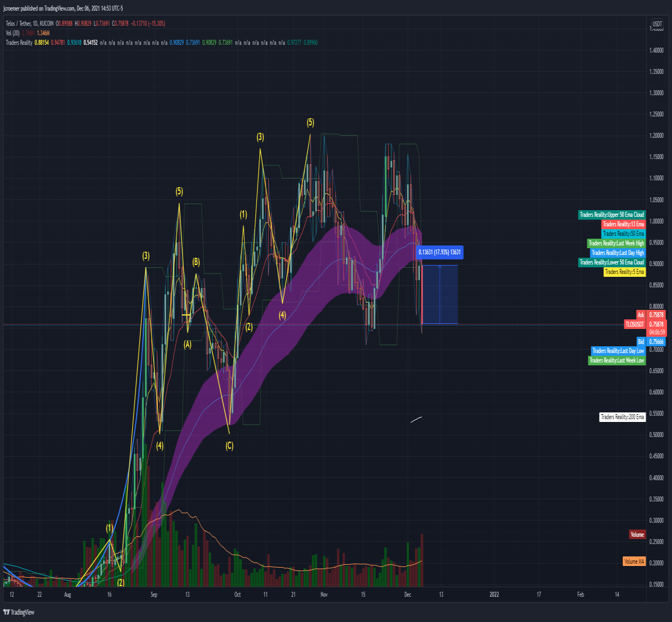The image size is (672, 622).
Task: Click the orange 1.346M volume value
Action: click(x=44, y=33)
